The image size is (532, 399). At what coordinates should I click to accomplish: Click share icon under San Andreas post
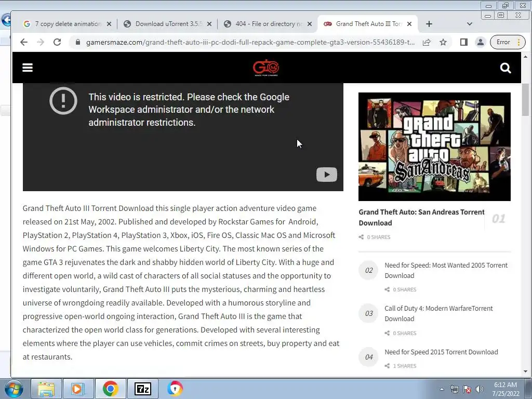click(x=362, y=237)
